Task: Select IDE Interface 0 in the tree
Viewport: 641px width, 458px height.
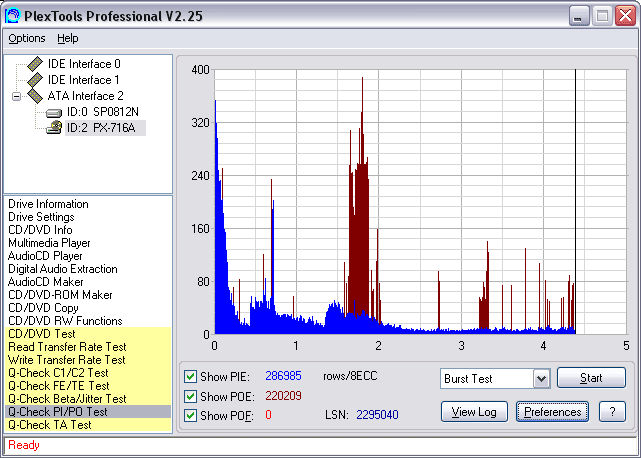Action: pyautogui.click(x=84, y=64)
